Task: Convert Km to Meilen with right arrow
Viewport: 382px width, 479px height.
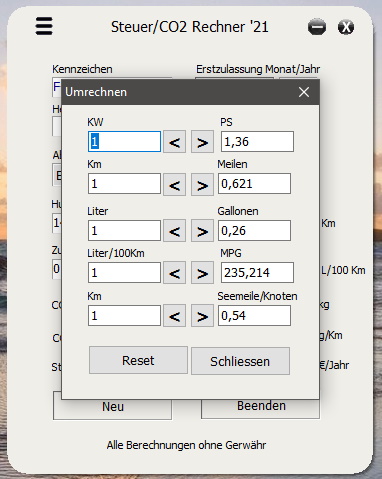Action: point(202,184)
